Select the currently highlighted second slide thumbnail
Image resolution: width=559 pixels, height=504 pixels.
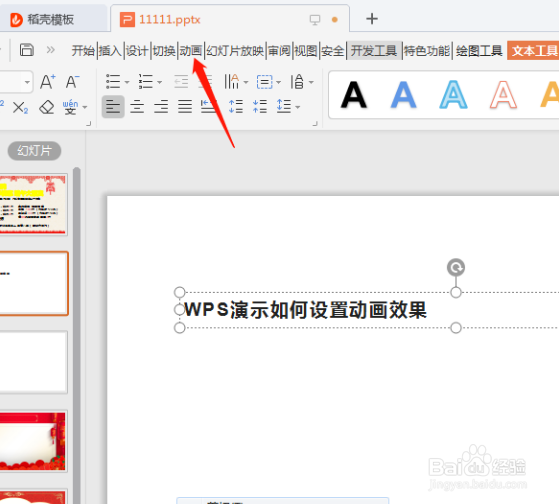point(34,284)
